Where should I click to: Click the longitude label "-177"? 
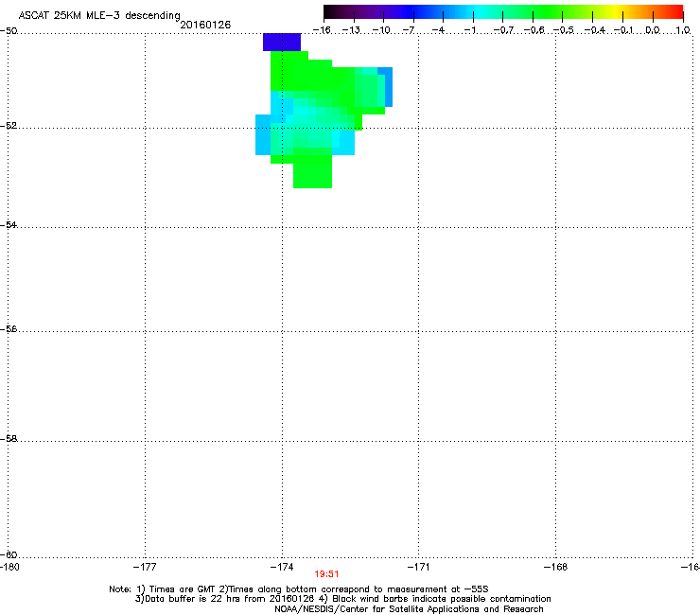tap(145, 567)
